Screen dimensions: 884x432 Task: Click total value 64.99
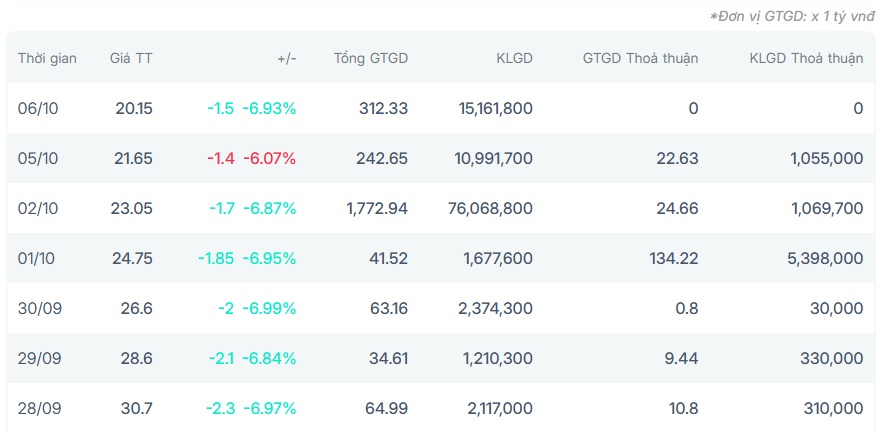pyautogui.click(x=387, y=408)
